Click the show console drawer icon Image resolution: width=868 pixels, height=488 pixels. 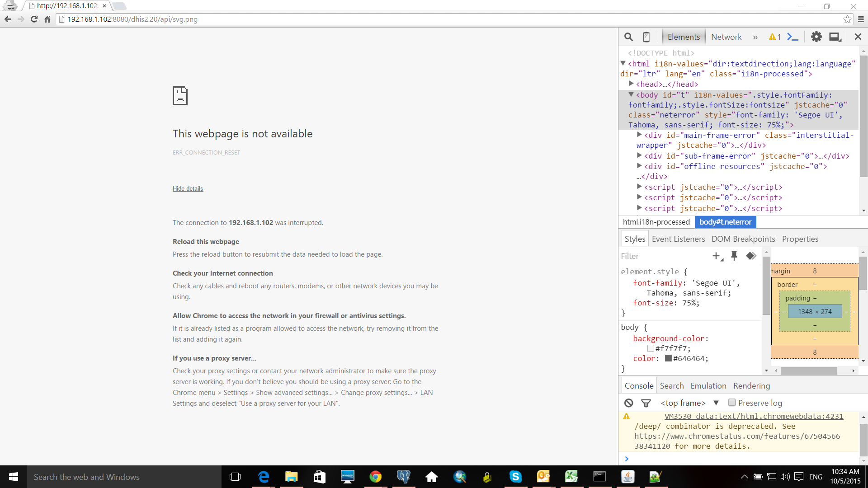(793, 37)
